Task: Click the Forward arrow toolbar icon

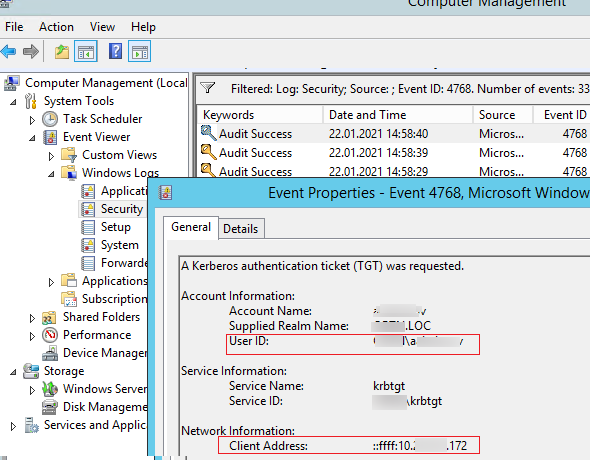Action: click(x=30, y=51)
